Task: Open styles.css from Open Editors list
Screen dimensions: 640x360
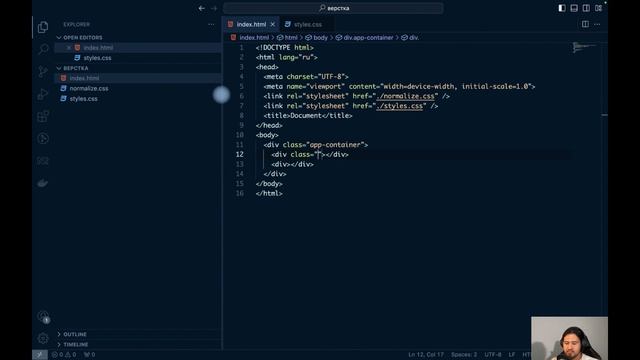Action: [x=97, y=58]
